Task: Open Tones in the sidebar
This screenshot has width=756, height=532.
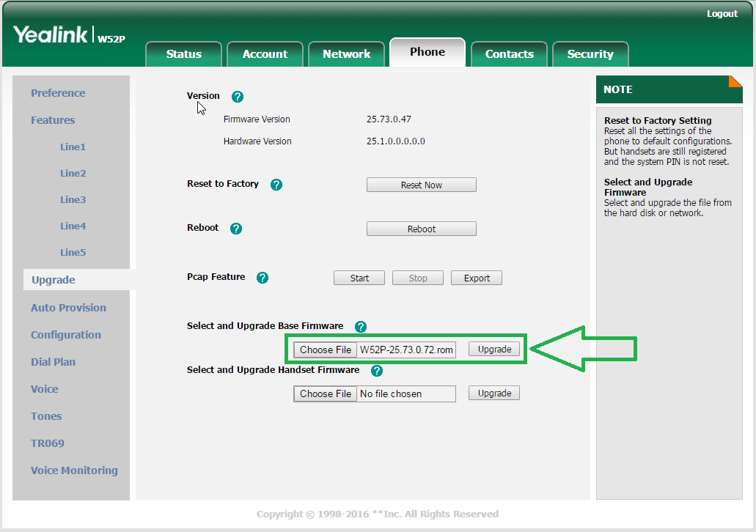Action: click(x=46, y=416)
